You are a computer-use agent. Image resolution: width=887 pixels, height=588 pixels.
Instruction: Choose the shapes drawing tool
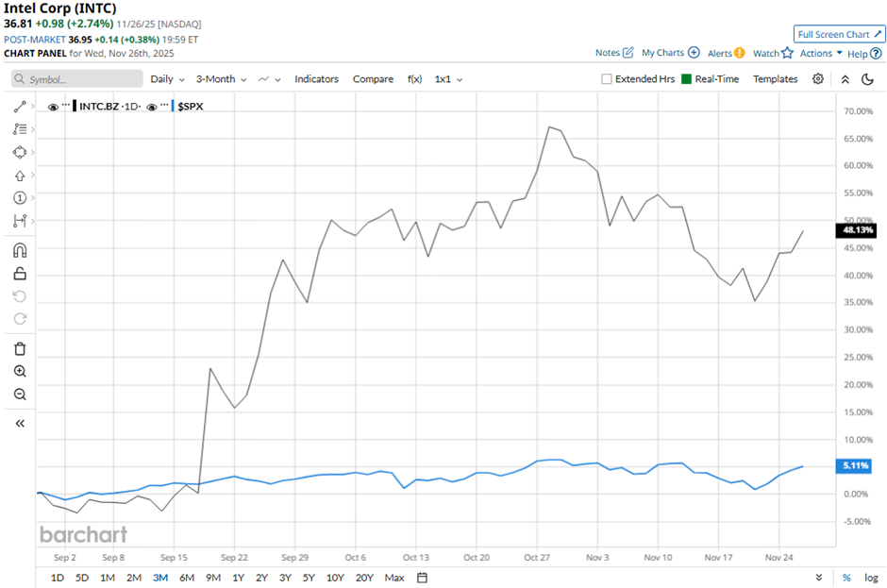pos(20,152)
